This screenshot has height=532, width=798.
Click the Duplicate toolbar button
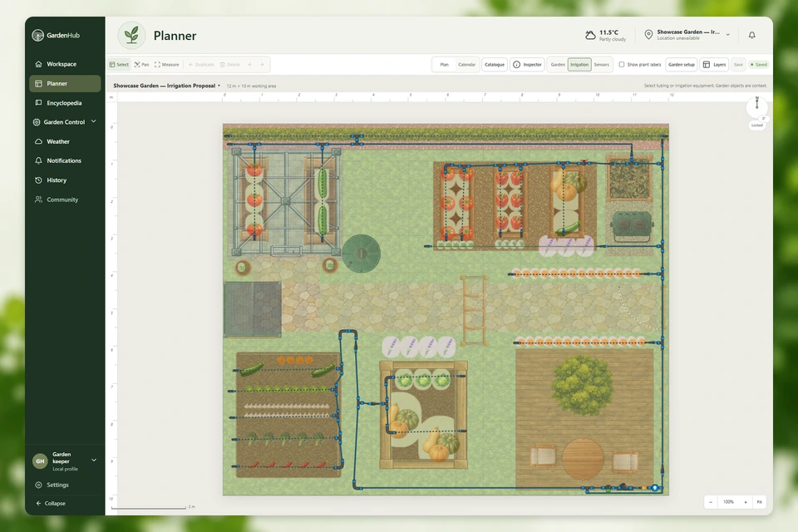201,65
